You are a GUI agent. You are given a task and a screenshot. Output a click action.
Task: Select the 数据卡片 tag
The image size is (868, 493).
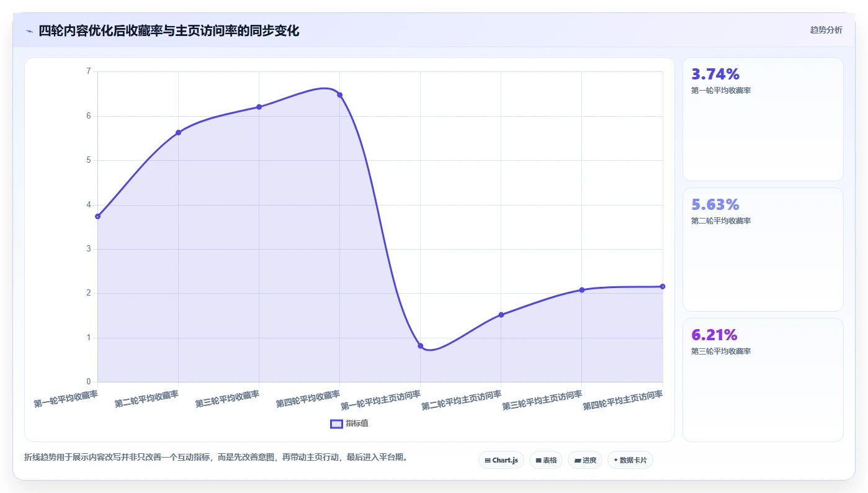(x=630, y=460)
